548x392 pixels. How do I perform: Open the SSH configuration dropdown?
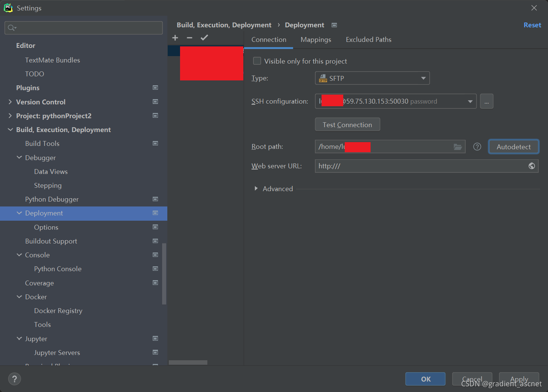coord(396,101)
